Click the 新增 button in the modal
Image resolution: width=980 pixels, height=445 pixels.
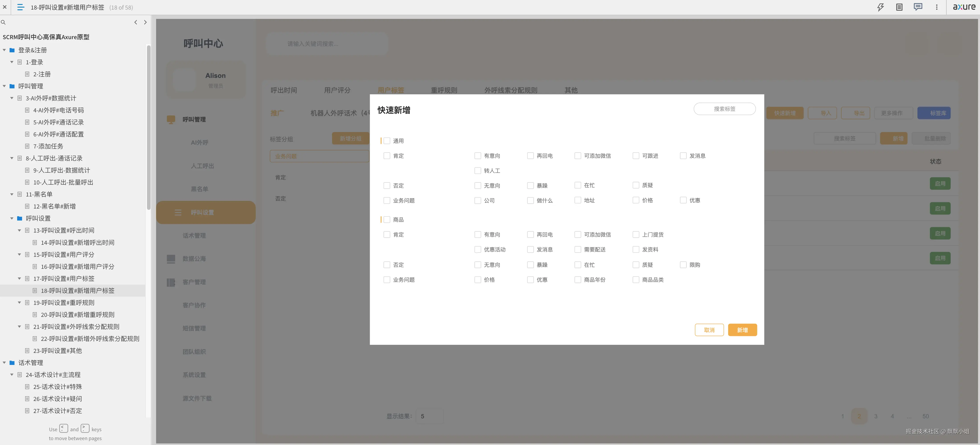(742, 330)
